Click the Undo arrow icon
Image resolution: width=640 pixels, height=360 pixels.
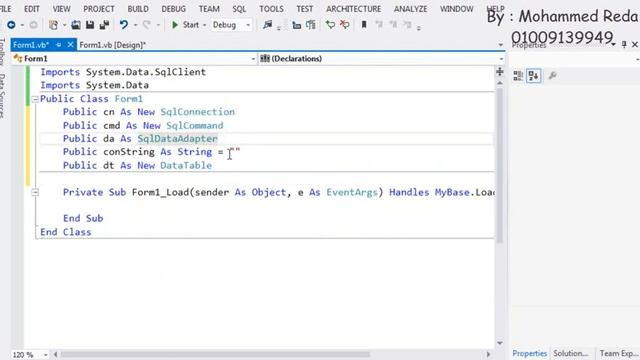[x=124, y=25]
